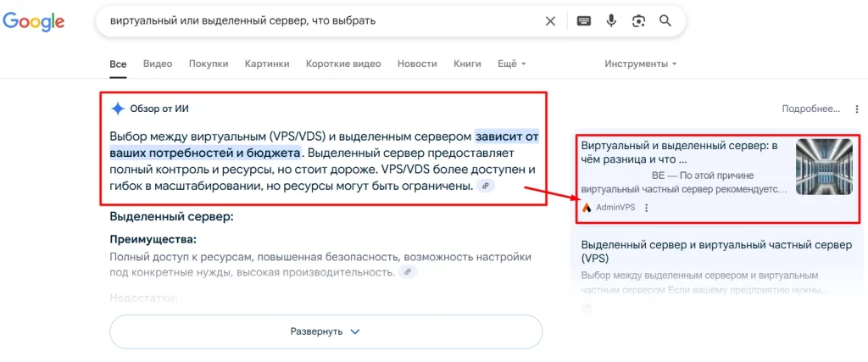Viewport: 868px width, 362px height.
Task: Open the Google logo homepage
Action: 33,21
